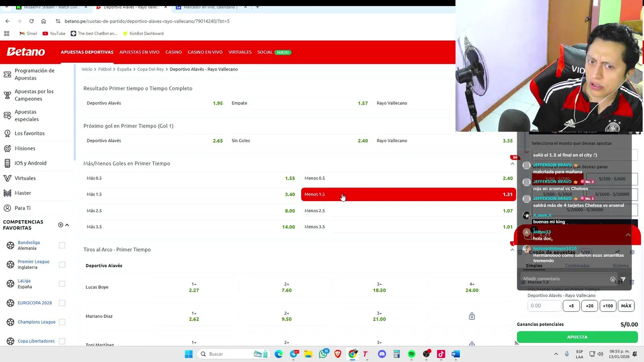Open the YouTube bookmark
The image size is (644, 362).
point(54,33)
